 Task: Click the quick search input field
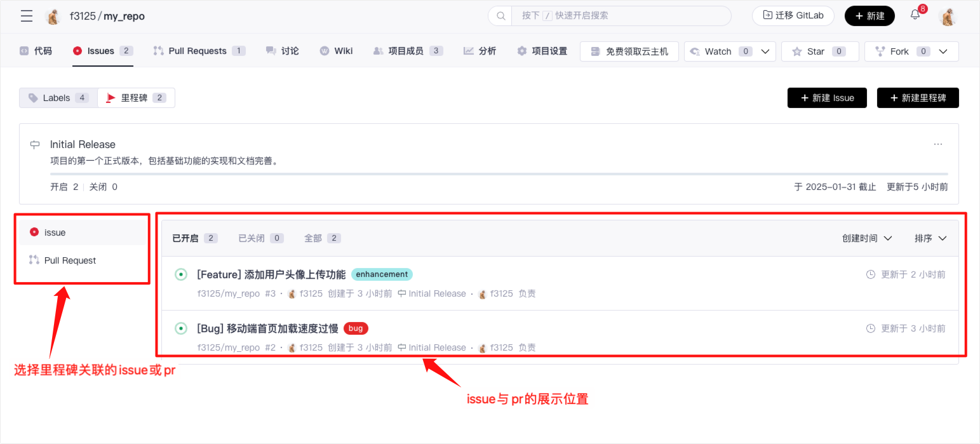pyautogui.click(x=619, y=16)
